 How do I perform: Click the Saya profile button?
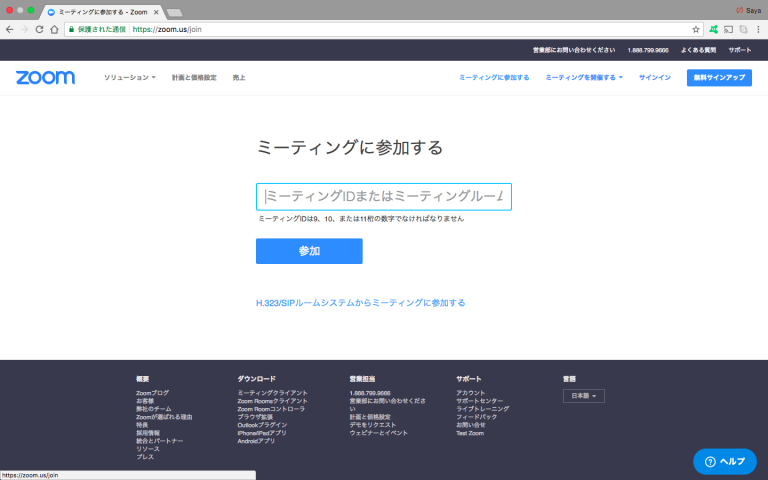click(x=749, y=10)
